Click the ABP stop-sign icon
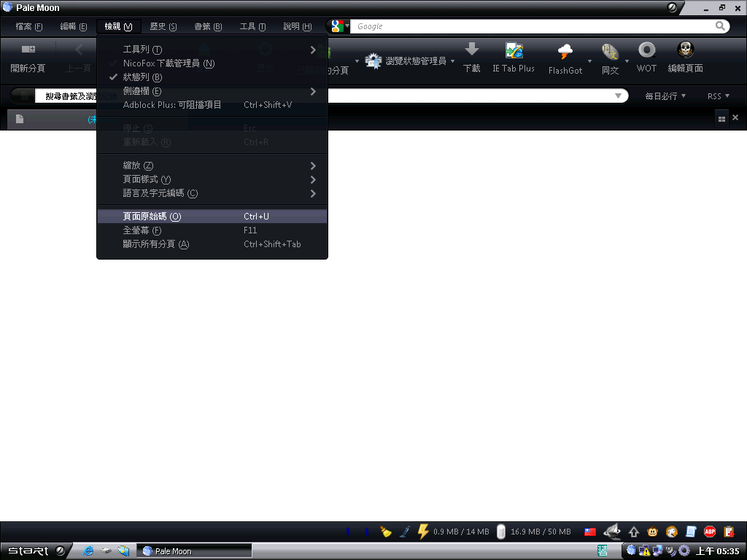Image resolution: width=747 pixels, height=560 pixels. (709, 532)
